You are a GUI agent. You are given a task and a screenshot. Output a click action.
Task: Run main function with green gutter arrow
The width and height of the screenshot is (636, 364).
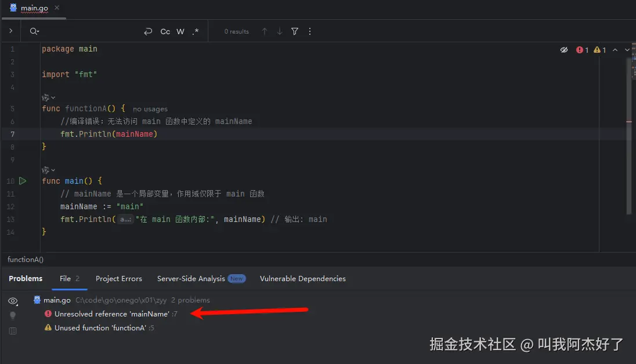point(23,181)
